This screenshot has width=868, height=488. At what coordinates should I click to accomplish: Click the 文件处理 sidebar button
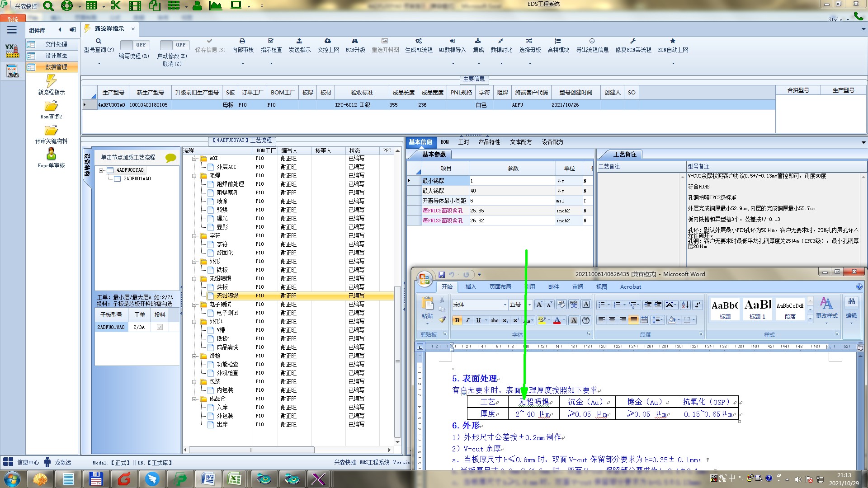(x=52, y=44)
